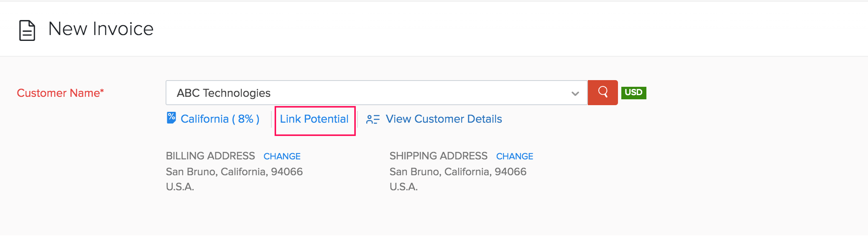The image size is (868, 237).
Task: Click the New Invoice page title
Action: [101, 29]
